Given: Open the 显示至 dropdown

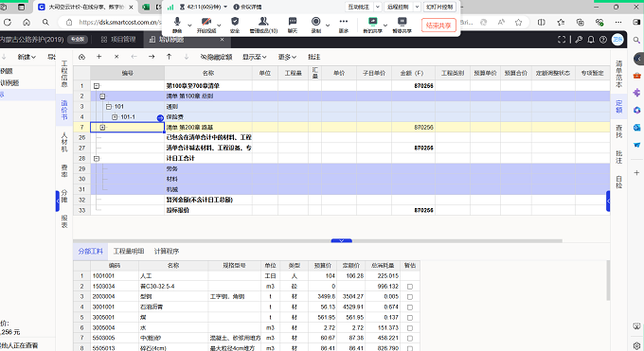Looking at the screenshot, I should (254, 57).
